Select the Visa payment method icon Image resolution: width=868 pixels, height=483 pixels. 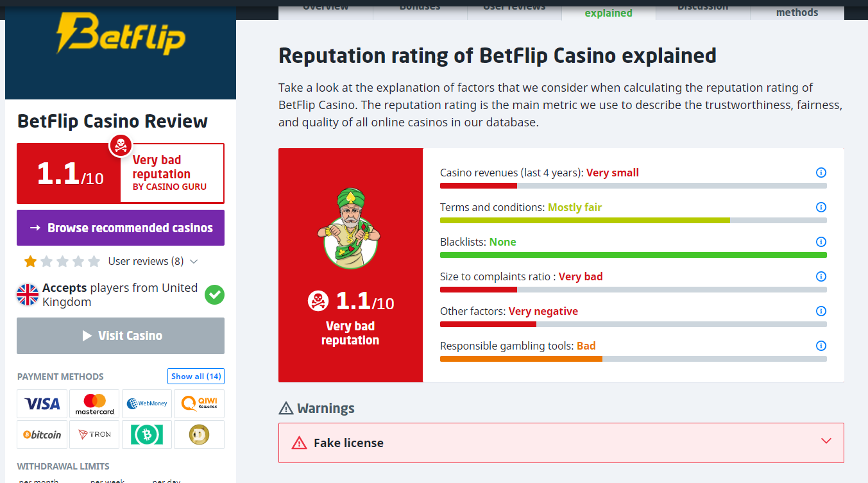42,403
